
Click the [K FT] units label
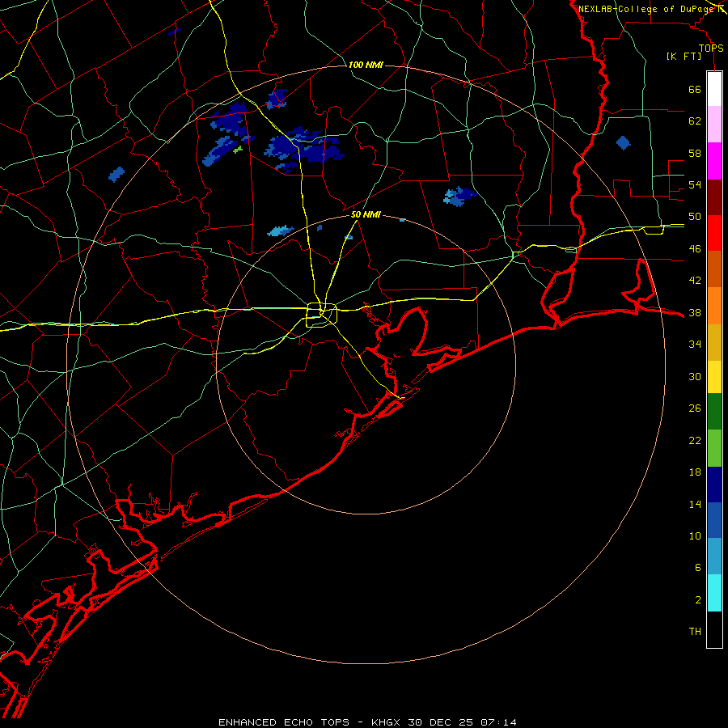[684, 56]
